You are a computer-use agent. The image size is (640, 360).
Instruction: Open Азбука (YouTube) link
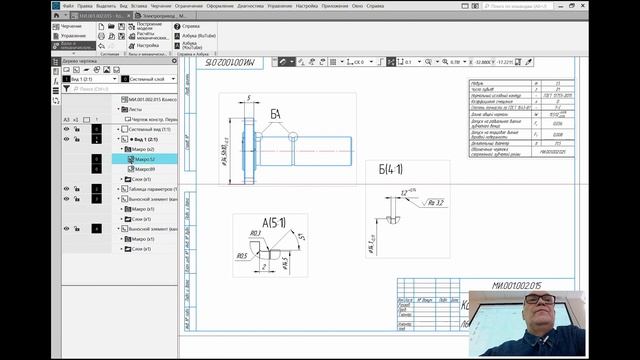tap(188, 45)
